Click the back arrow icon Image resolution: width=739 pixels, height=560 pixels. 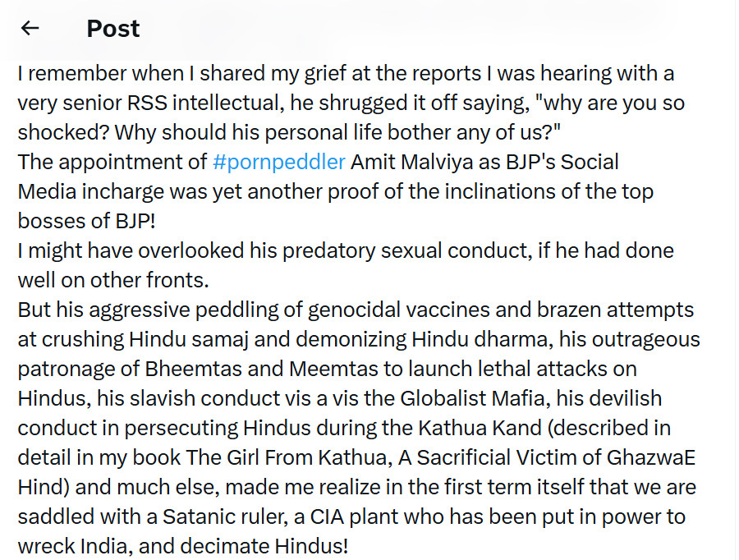(x=30, y=28)
